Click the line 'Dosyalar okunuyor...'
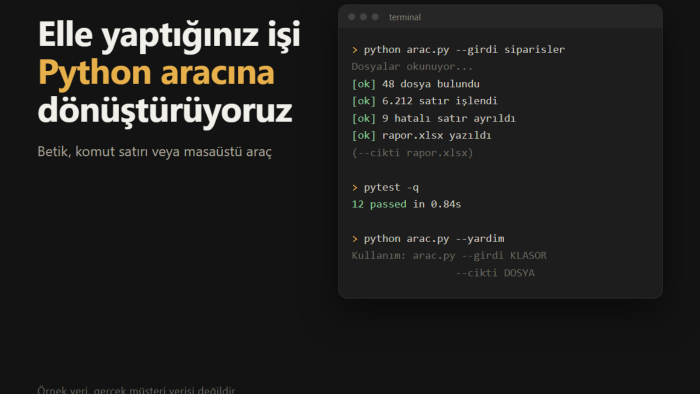The height and width of the screenshot is (394, 700). click(412, 67)
